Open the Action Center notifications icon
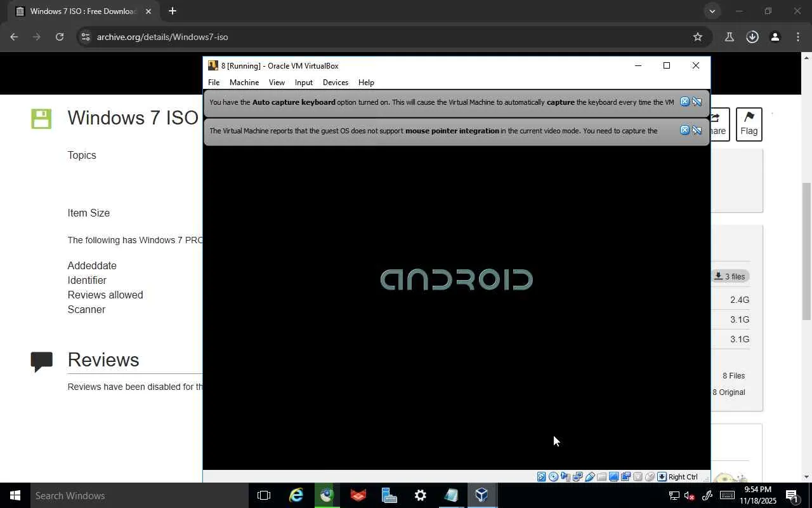 792,495
